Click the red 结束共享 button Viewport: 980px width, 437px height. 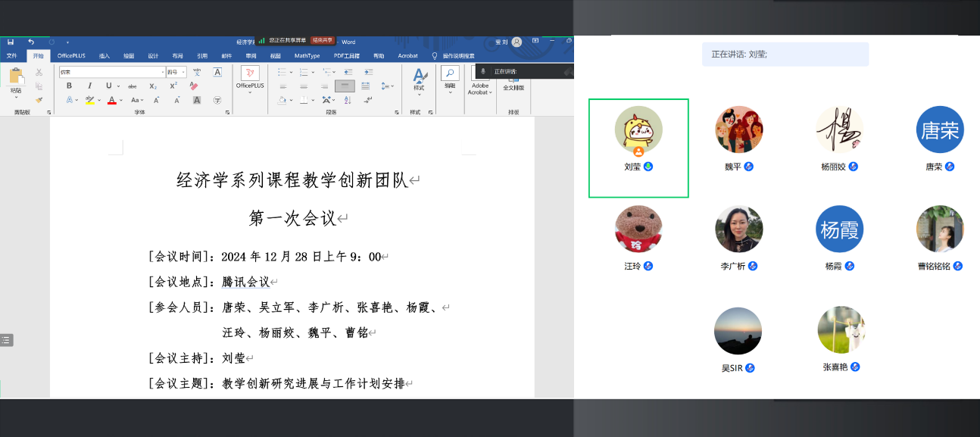click(x=322, y=41)
